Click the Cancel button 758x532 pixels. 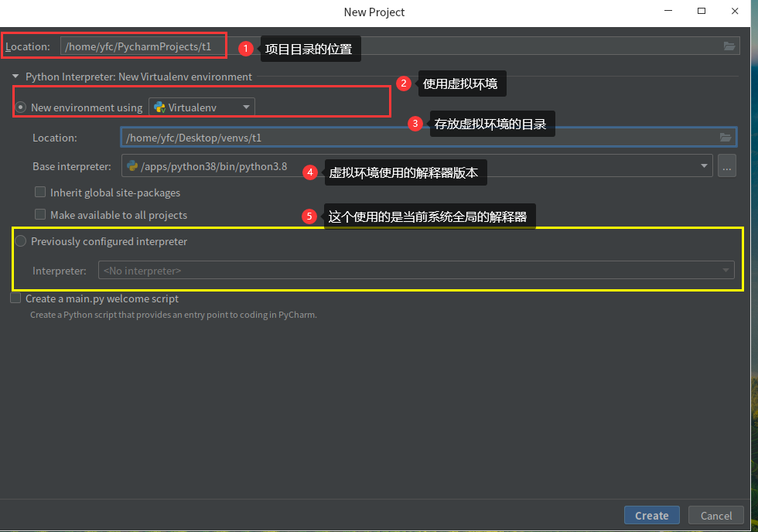[716, 515]
